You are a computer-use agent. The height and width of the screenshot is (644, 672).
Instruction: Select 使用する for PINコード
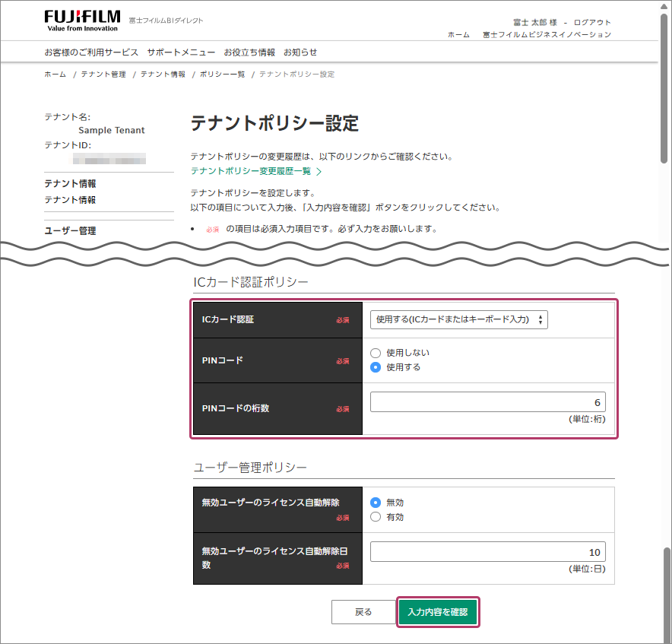tap(376, 367)
